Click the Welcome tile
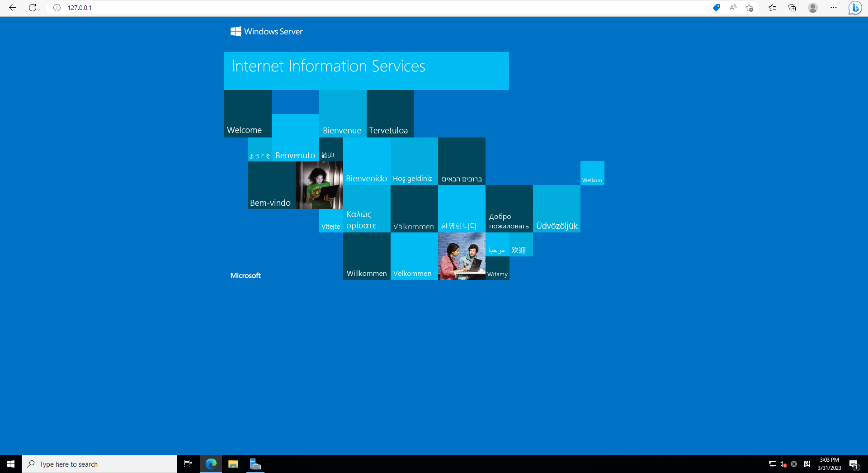 click(248, 114)
